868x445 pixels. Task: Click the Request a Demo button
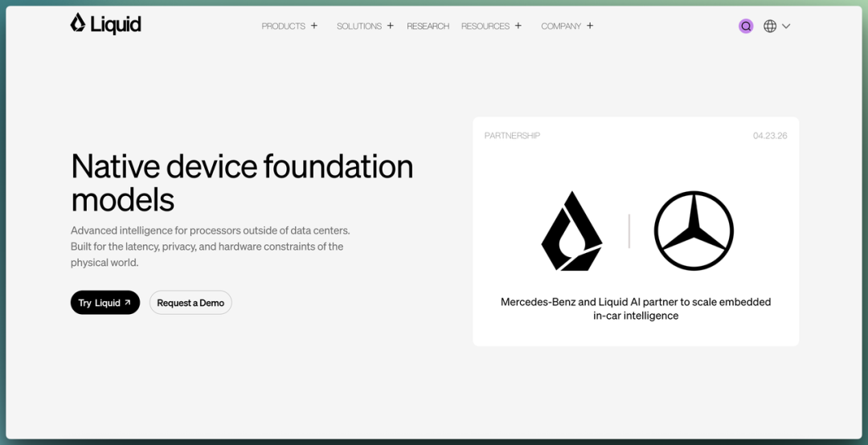pyautogui.click(x=190, y=302)
